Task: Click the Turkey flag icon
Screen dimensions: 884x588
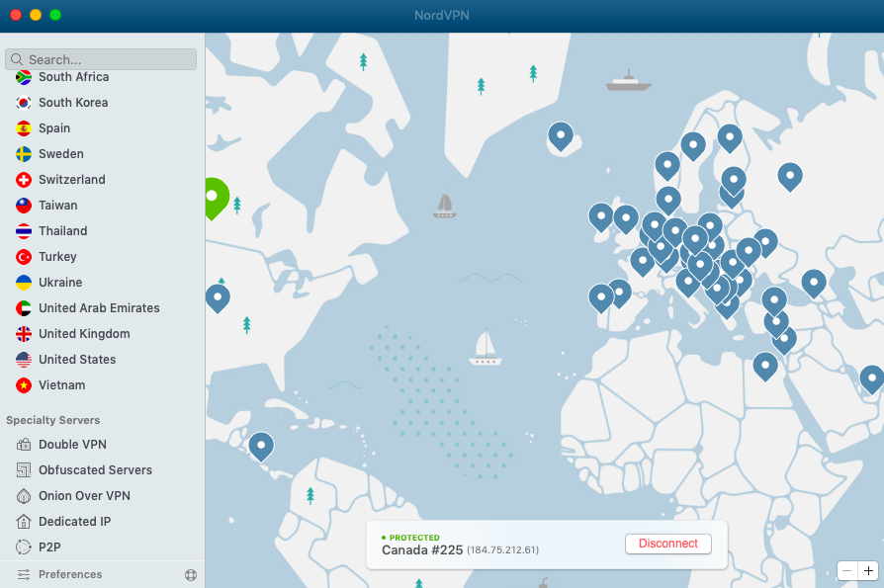Action: coord(24,257)
